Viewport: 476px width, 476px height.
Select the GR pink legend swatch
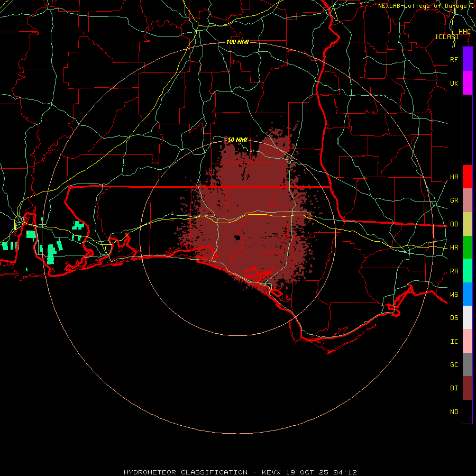(467, 200)
